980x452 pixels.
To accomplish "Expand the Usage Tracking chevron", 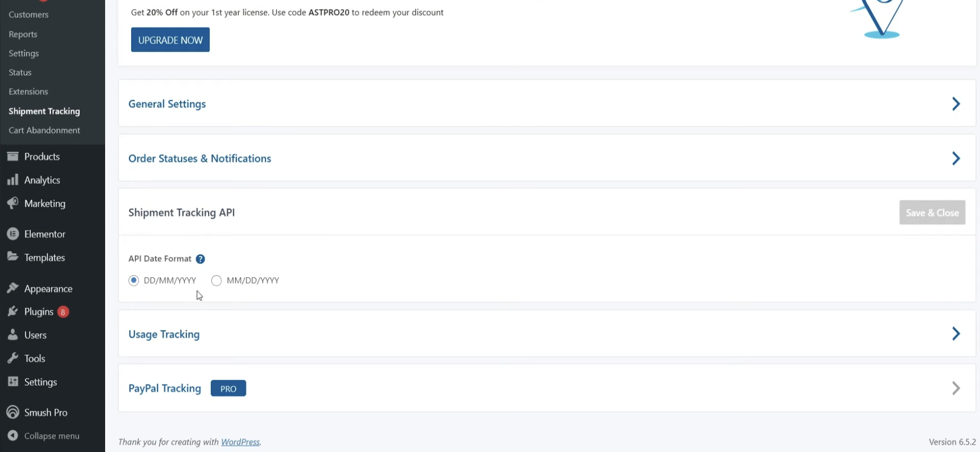I will [956, 334].
